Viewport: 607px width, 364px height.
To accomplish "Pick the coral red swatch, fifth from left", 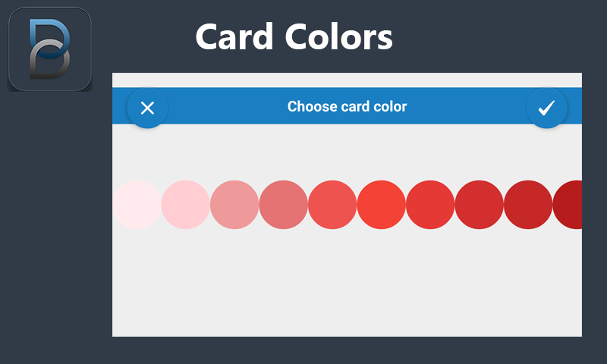I will (332, 205).
